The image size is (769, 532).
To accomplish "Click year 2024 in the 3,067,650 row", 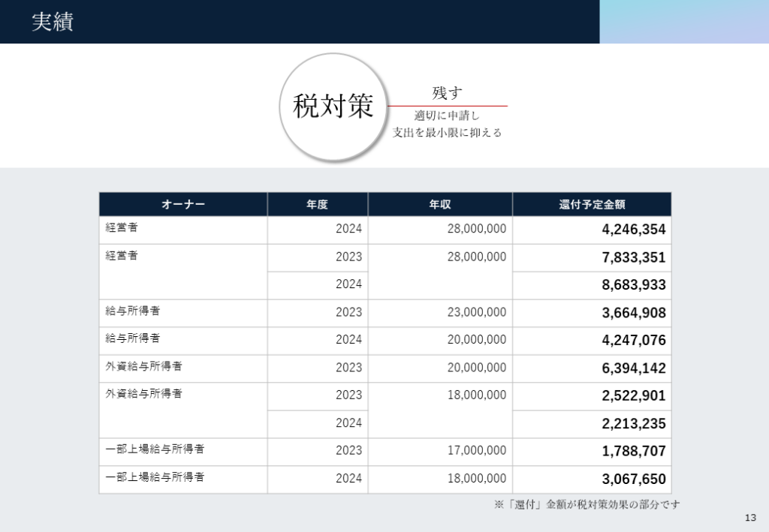I will pyautogui.click(x=348, y=478).
